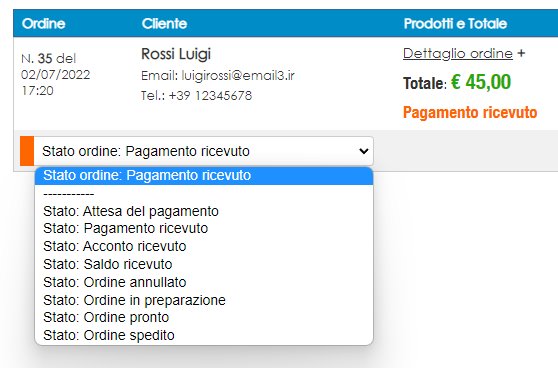Open Dettaglio ordine link

[x=458, y=53]
